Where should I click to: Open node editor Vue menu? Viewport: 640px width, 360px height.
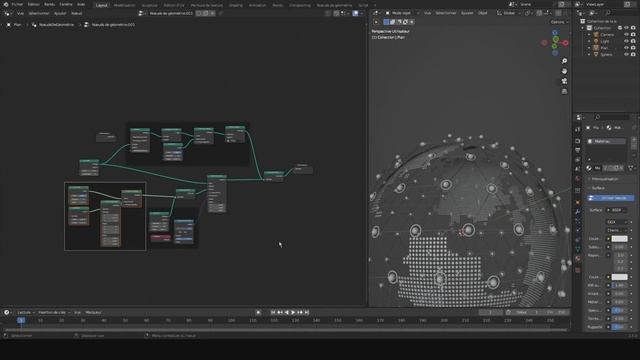pos(20,13)
